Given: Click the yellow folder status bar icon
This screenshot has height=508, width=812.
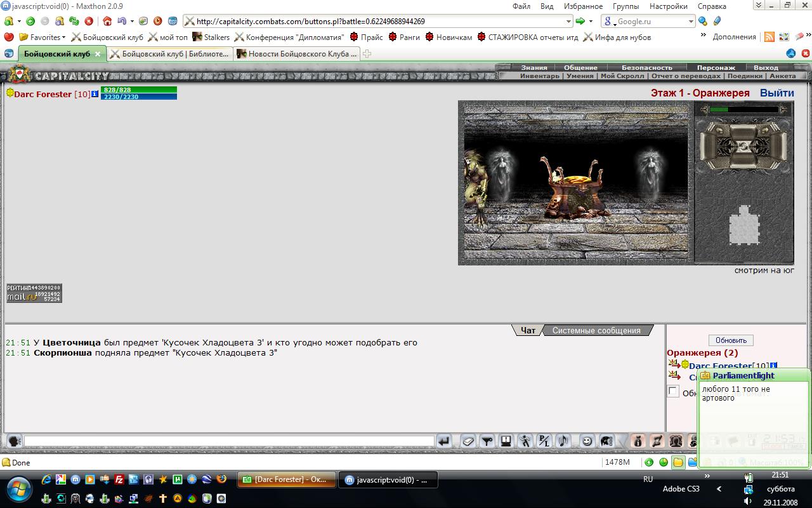Looking at the screenshot, I should click(x=678, y=462).
